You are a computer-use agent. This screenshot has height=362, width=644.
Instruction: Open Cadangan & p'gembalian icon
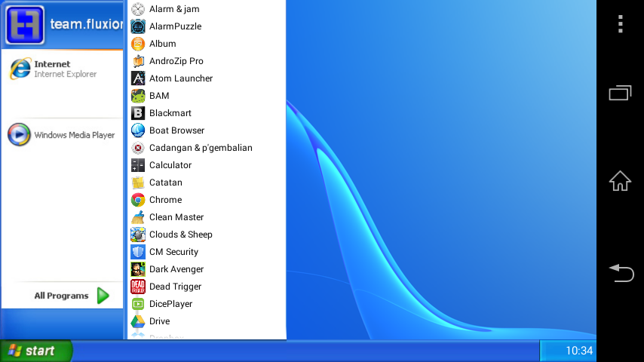coord(138,148)
